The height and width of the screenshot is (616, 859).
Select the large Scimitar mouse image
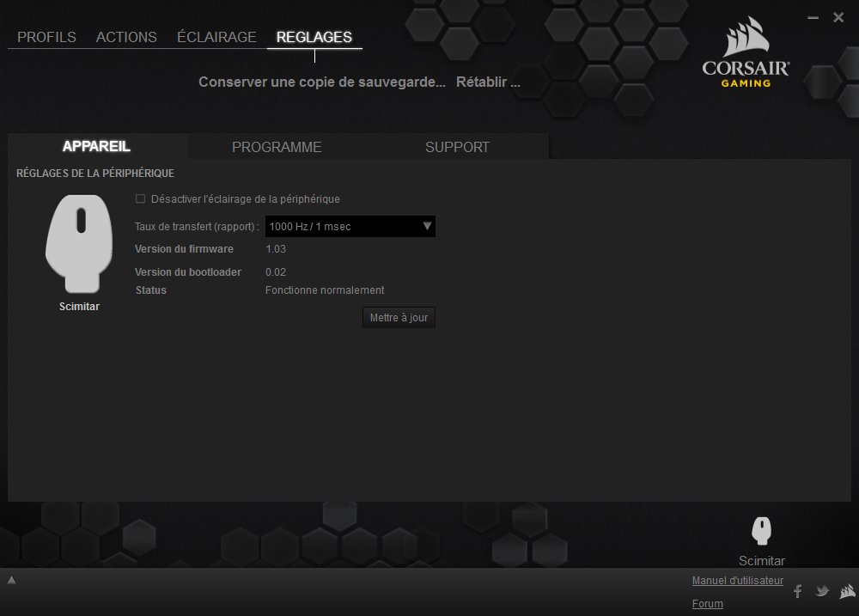[79, 244]
